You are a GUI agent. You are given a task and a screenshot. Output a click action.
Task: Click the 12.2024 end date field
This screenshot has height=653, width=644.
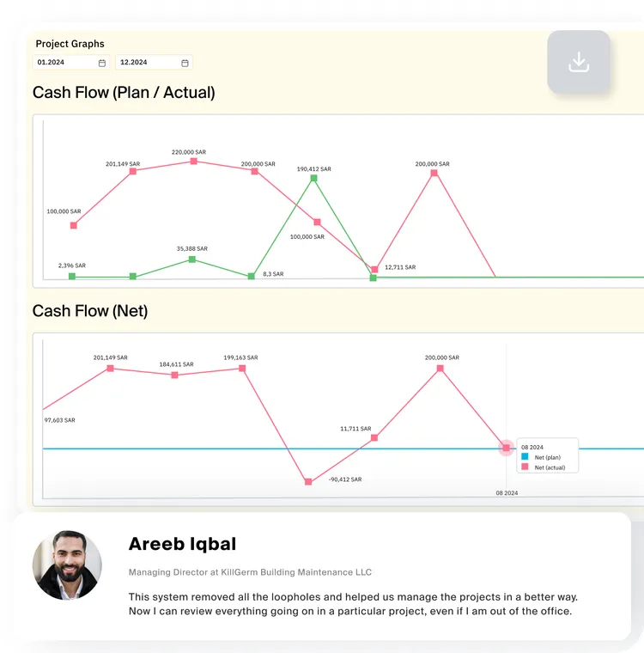tap(154, 63)
